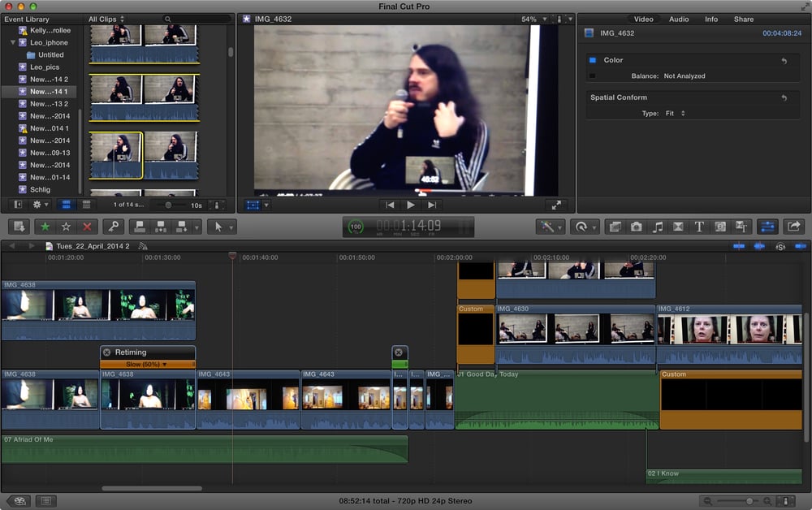Open the Photos browser via the camera icon
812x510 pixels.
tap(637, 227)
